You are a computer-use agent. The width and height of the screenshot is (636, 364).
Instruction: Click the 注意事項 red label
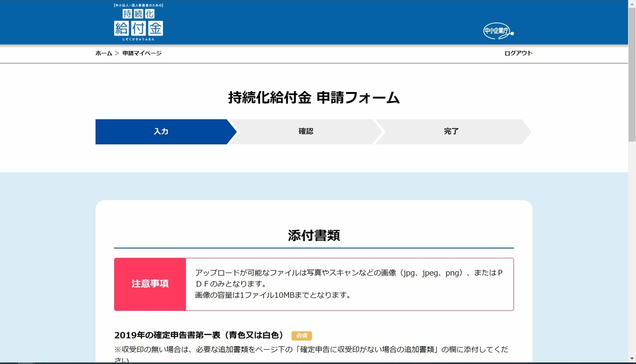[x=150, y=284]
